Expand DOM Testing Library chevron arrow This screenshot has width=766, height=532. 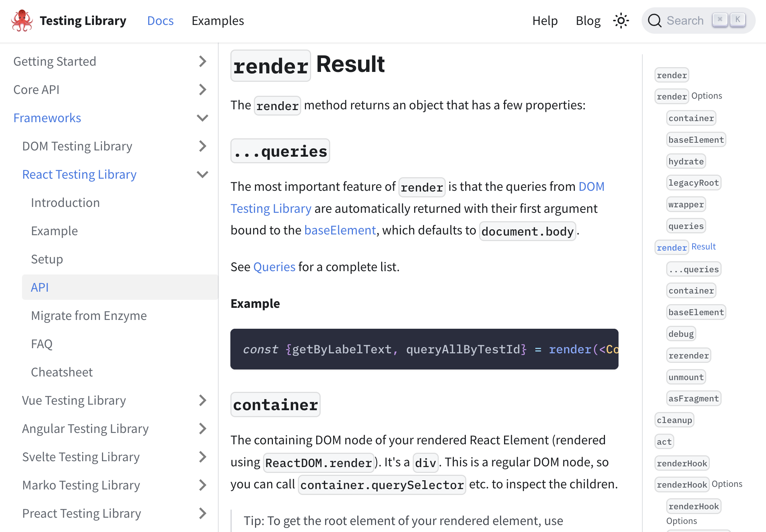click(x=202, y=146)
